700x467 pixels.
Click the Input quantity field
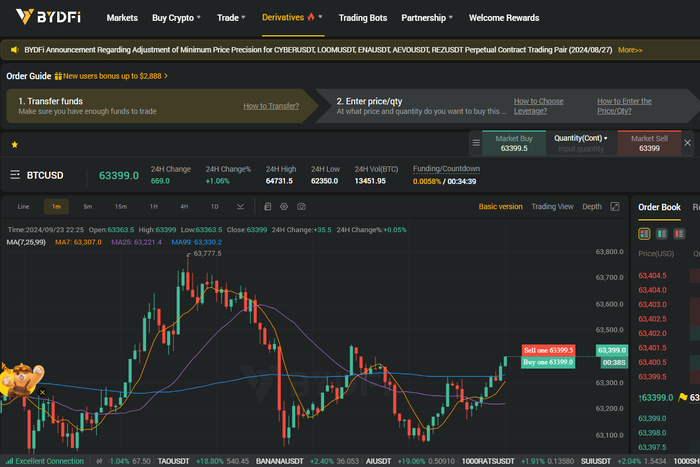[x=581, y=149]
